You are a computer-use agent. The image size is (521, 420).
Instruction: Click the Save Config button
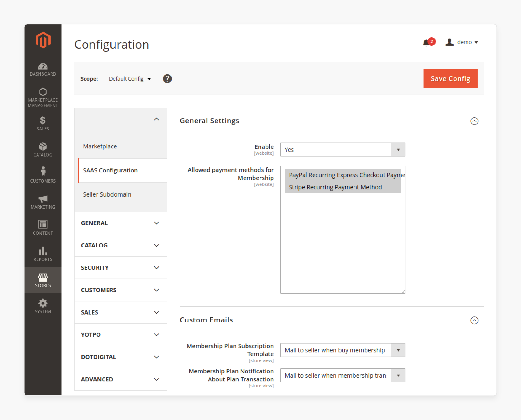pos(450,79)
